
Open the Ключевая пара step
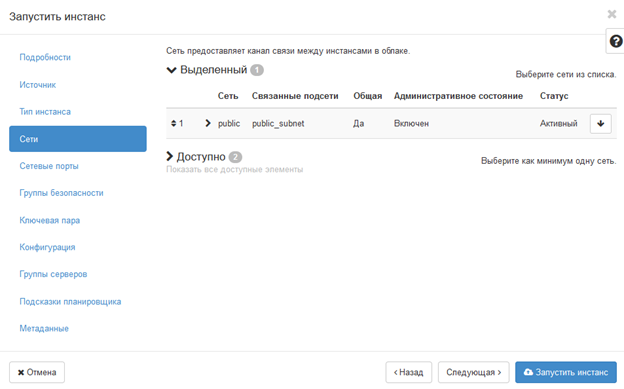click(x=50, y=220)
